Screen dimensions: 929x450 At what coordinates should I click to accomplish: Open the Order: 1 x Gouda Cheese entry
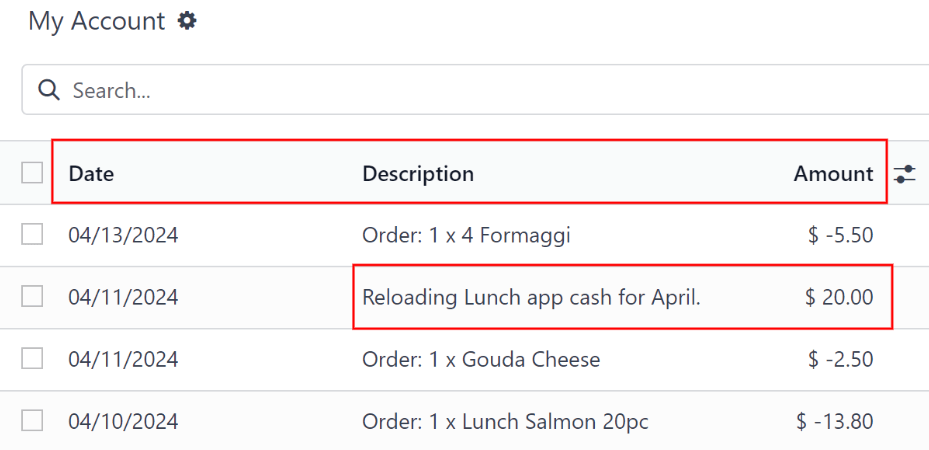[481, 360]
